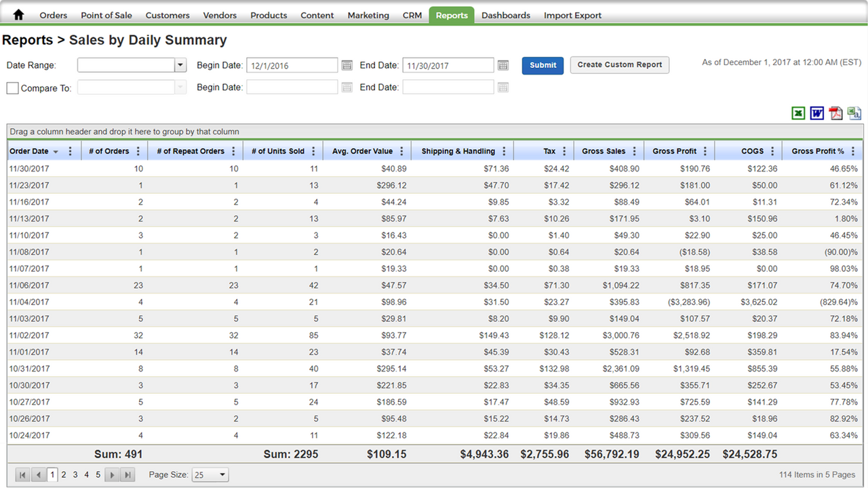Screen dimensions: 868x488
Task: Export report to Word icon
Action: click(817, 113)
